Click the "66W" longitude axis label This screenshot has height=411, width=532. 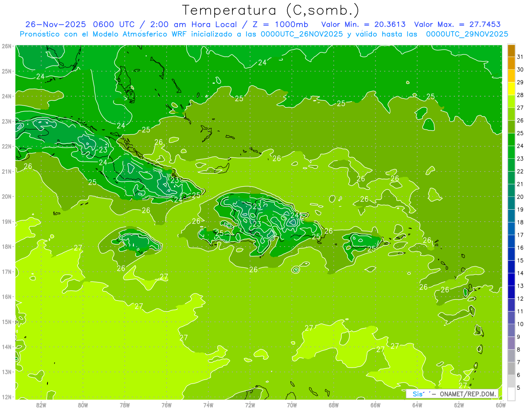[376, 405]
